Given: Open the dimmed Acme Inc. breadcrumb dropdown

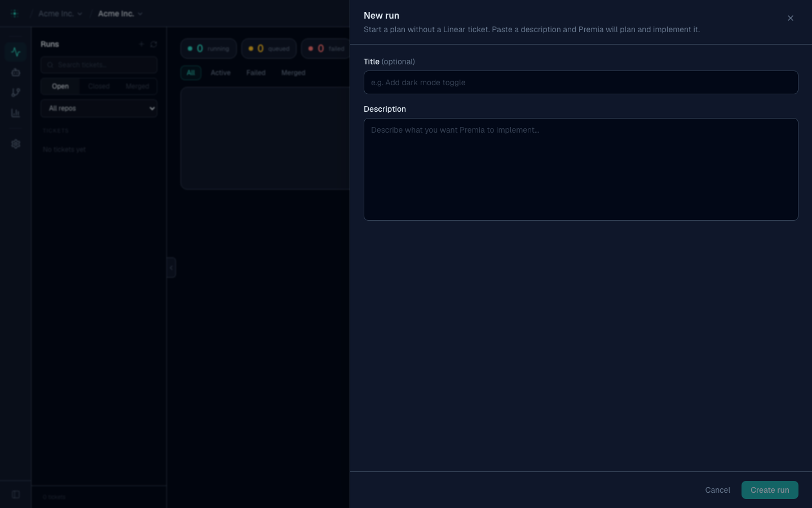Looking at the screenshot, I should 60,14.
